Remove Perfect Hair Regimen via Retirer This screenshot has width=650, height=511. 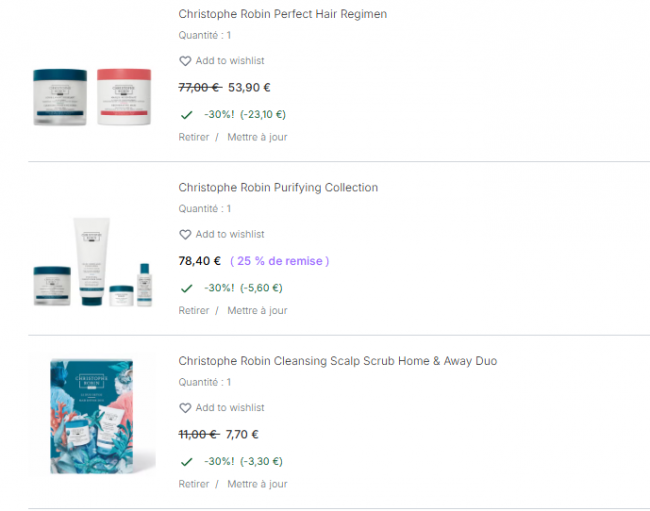pos(194,137)
